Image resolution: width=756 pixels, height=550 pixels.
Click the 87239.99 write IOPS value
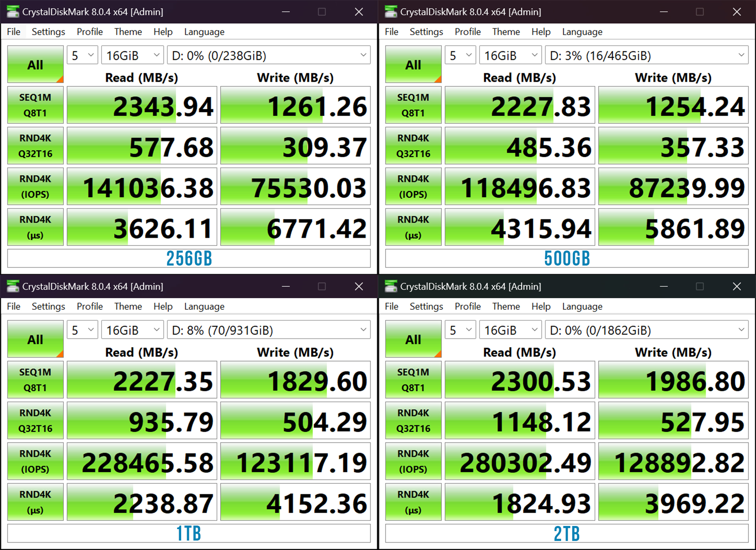point(673,187)
